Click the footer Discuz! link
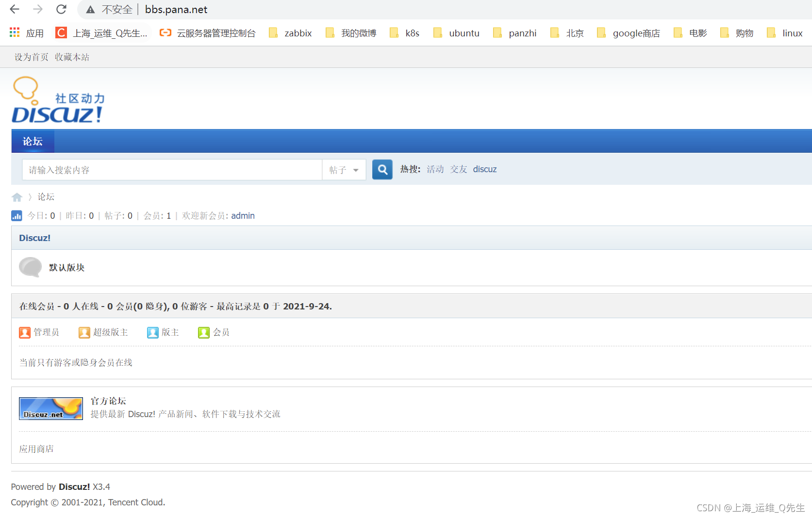Screen dimensions: 812x518 click(x=74, y=487)
